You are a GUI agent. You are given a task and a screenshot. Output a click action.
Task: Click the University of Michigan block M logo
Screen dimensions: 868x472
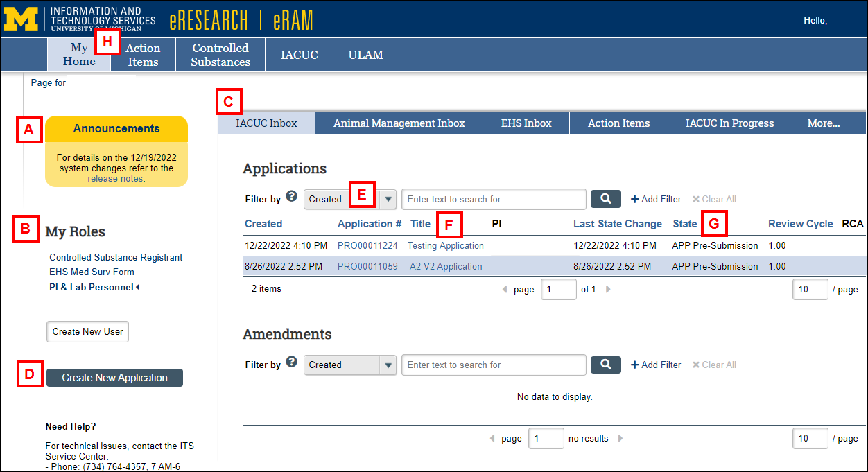21,19
